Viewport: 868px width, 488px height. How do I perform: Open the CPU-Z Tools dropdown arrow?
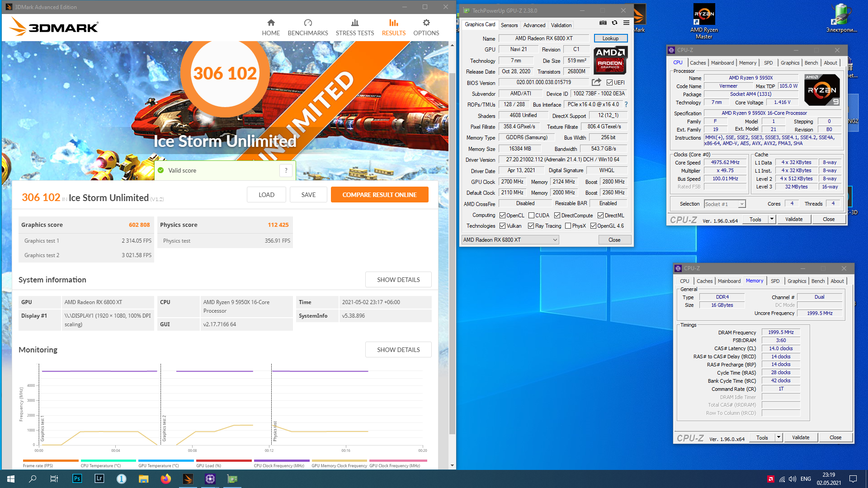click(x=772, y=219)
